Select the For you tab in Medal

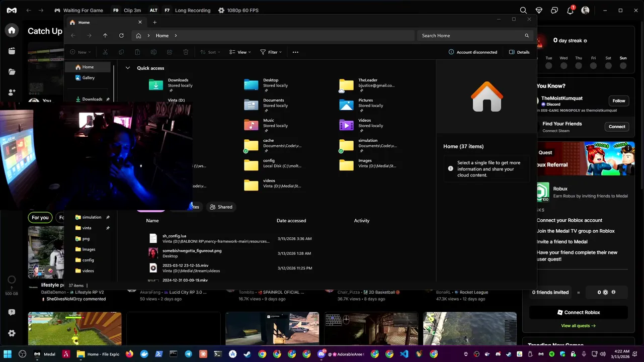[x=40, y=217]
